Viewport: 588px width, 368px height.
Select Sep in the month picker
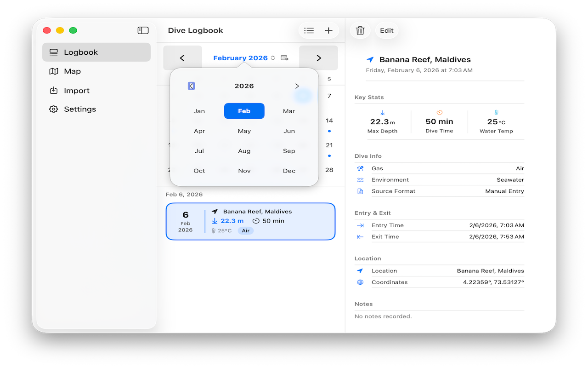coord(289,151)
